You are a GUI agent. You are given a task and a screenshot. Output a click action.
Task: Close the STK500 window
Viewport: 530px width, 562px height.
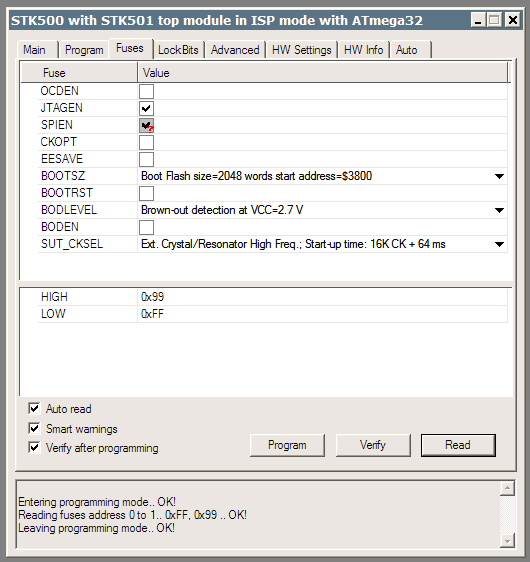(513, 20)
